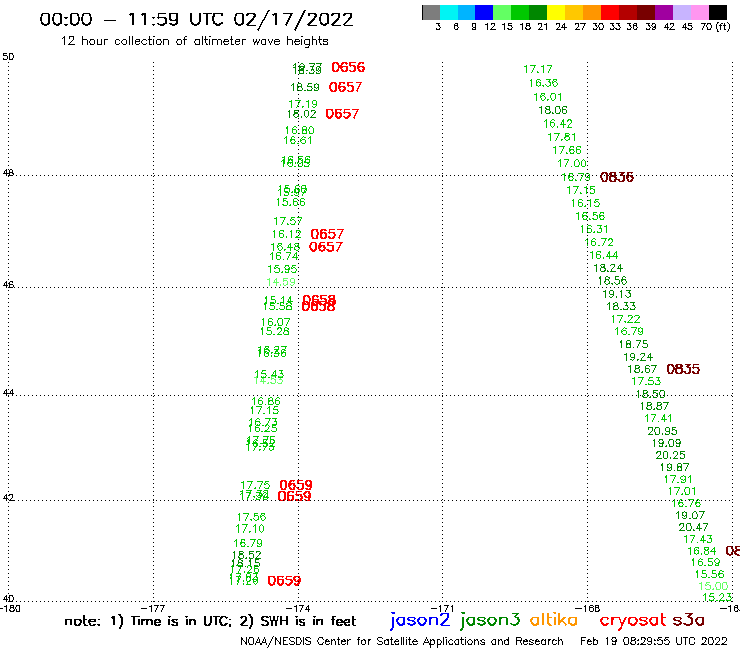Click the "0657" time label beside 16.12
Screen dimensions: 740x650
[x=327, y=234]
